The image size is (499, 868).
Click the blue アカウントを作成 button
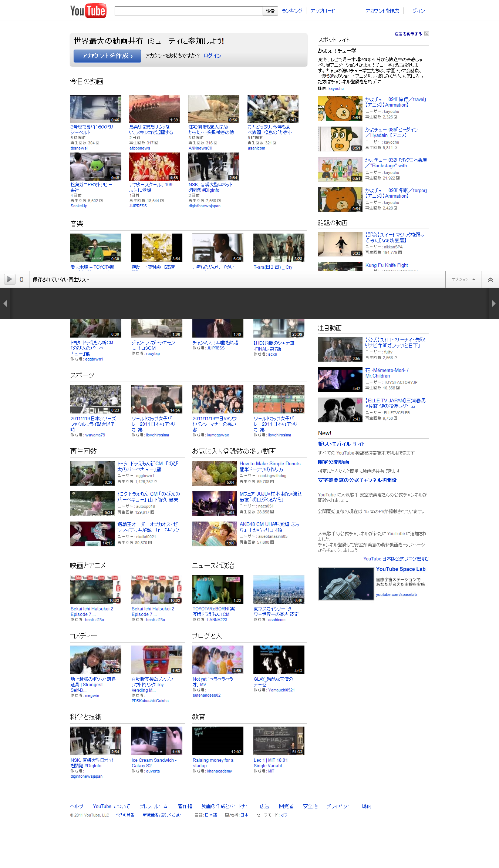(107, 56)
